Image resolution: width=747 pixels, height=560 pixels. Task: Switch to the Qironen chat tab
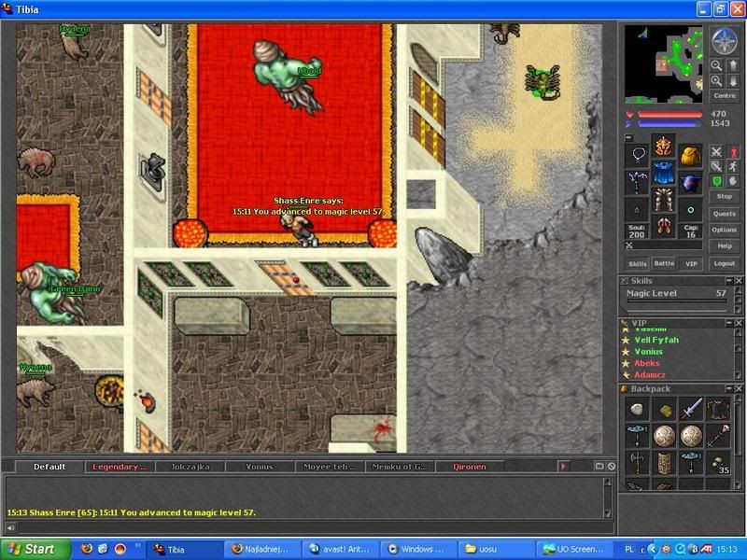[x=470, y=467]
